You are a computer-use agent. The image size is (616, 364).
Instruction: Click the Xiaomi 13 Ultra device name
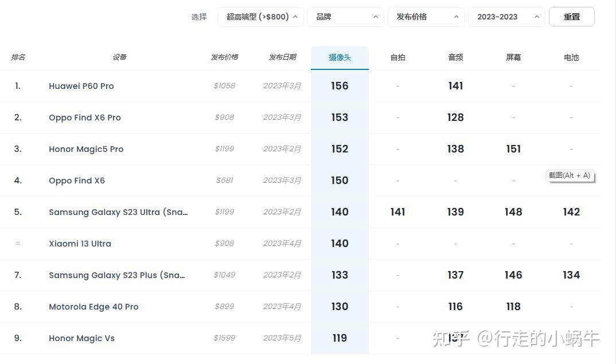[80, 244]
